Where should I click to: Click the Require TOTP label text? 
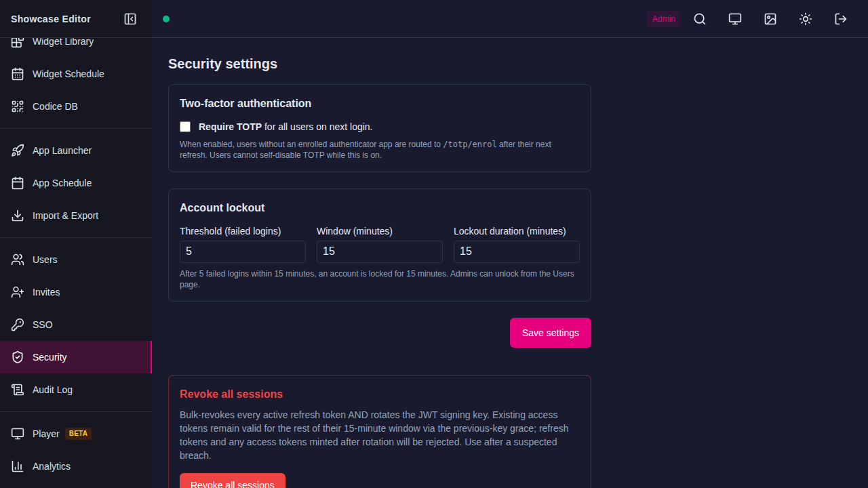click(x=231, y=127)
